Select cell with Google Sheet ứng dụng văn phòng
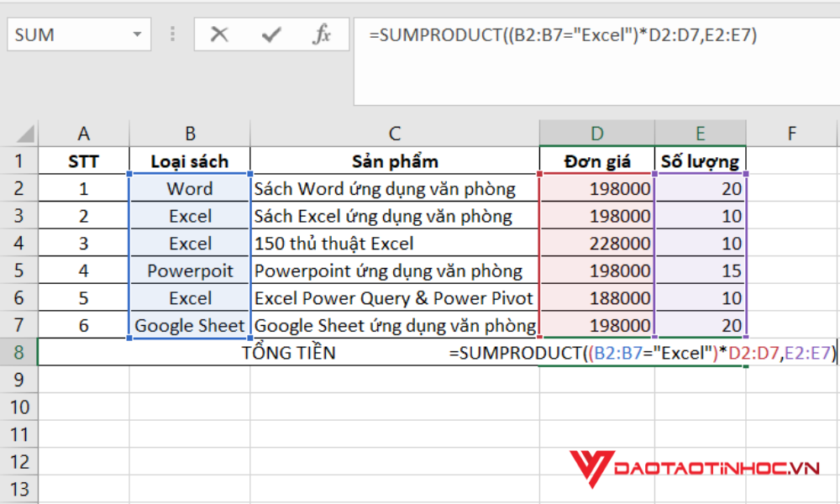 pyautogui.click(x=393, y=325)
